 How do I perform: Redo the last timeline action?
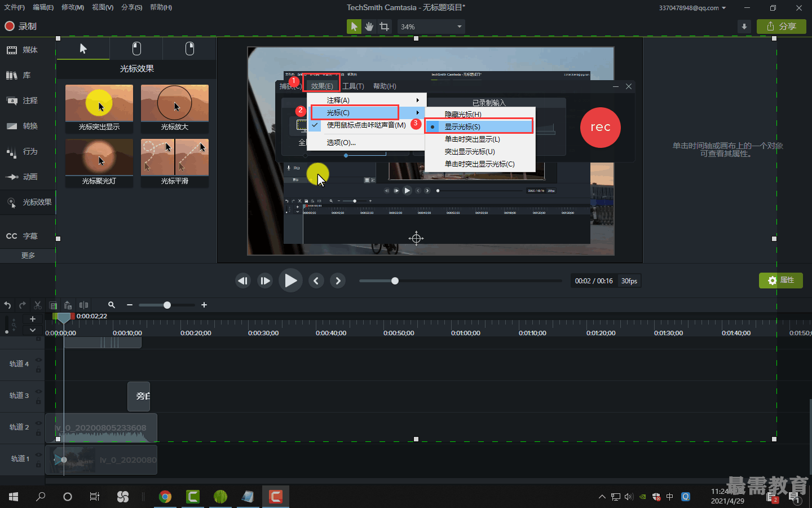click(23, 305)
